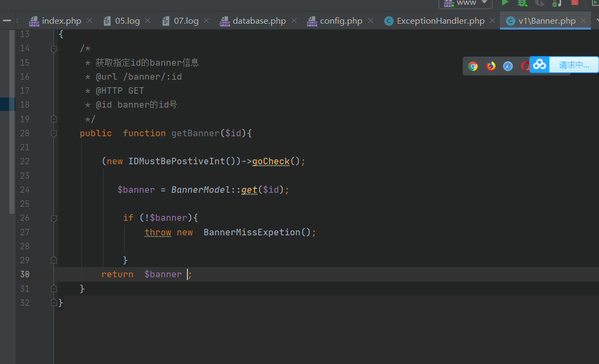The image size is (599, 364).
Task: Click the return keyword on line 30
Action: [117, 274]
